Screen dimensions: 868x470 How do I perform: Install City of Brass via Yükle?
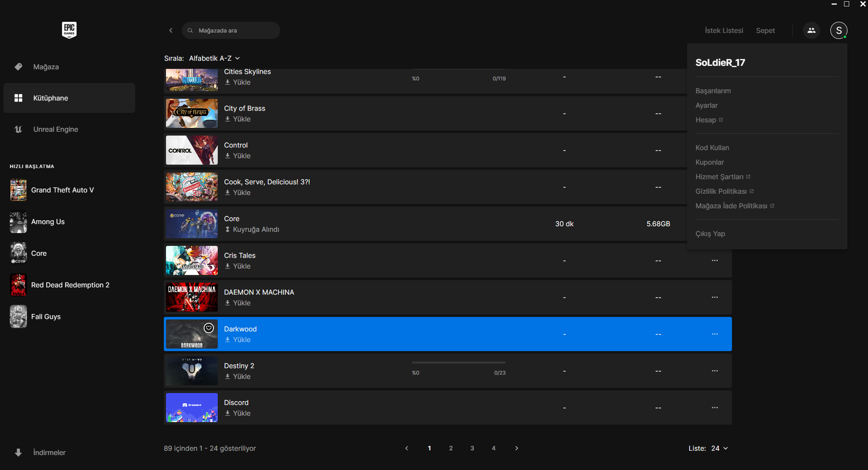[x=238, y=119]
